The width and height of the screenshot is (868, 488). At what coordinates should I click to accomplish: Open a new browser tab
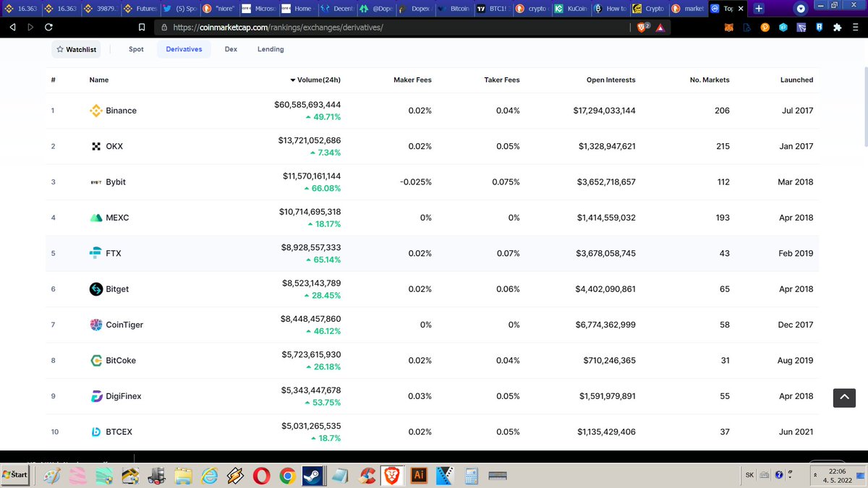[757, 9]
